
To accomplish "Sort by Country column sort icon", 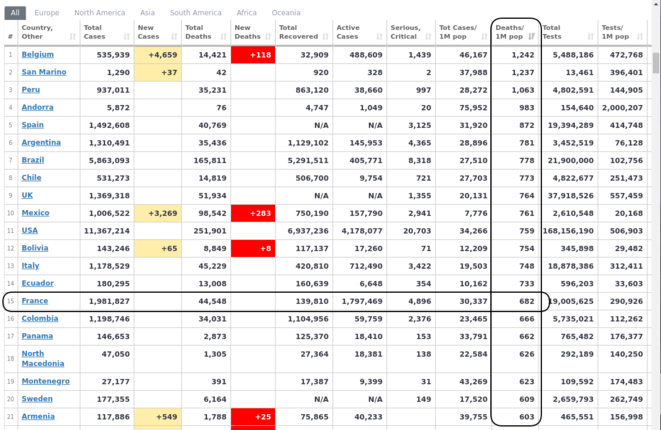I will pyautogui.click(x=73, y=37).
